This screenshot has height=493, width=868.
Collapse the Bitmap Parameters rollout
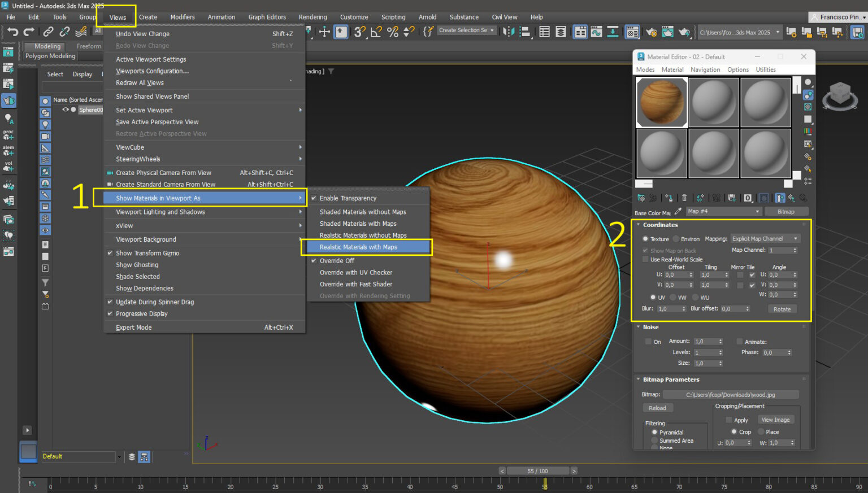point(671,379)
